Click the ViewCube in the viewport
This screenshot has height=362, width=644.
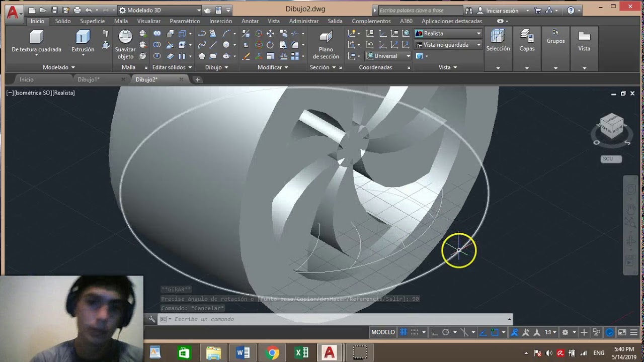coord(611,127)
